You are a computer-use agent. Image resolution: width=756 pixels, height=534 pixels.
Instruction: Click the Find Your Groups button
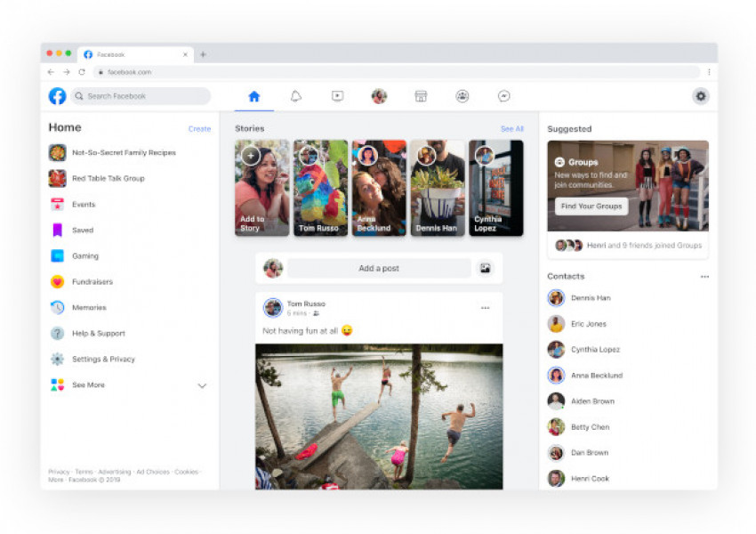[x=591, y=206]
